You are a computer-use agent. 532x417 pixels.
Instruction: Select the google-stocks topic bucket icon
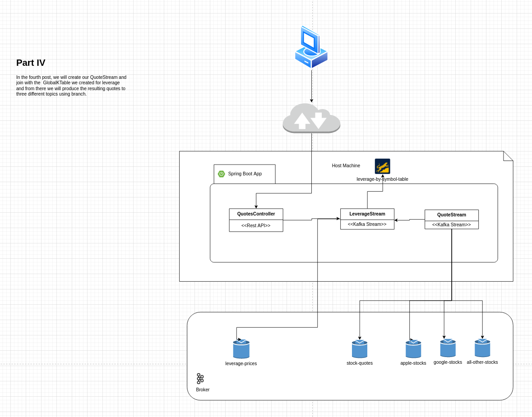click(x=448, y=348)
